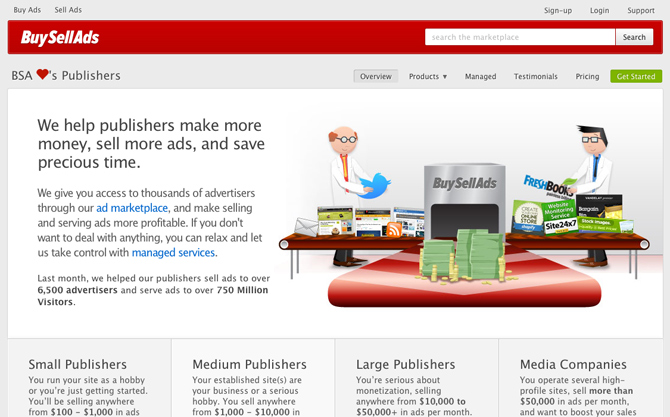Go to the Pricing tab
Image resolution: width=670 pixels, height=417 pixels.
tap(587, 76)
